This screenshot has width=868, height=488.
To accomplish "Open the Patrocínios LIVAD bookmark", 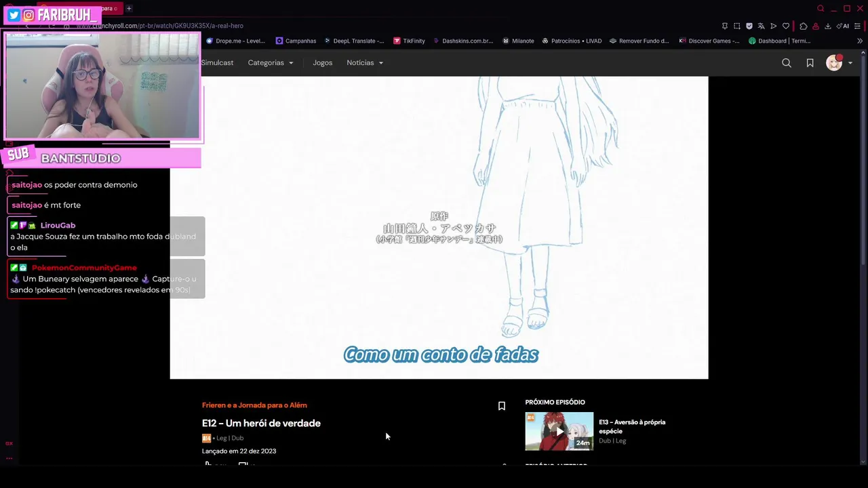I will click(x=572, y=41).
